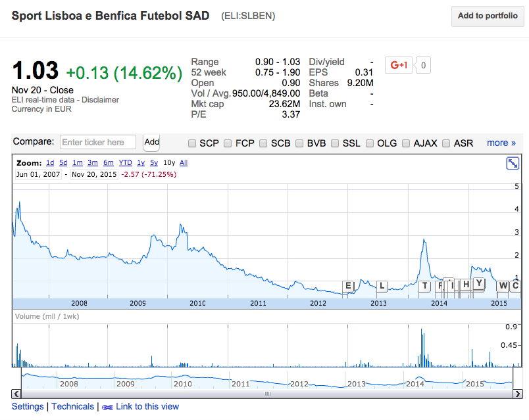529x420 pixels.
Task: Click the Link to this view text
Action: (x=147, y=406)
